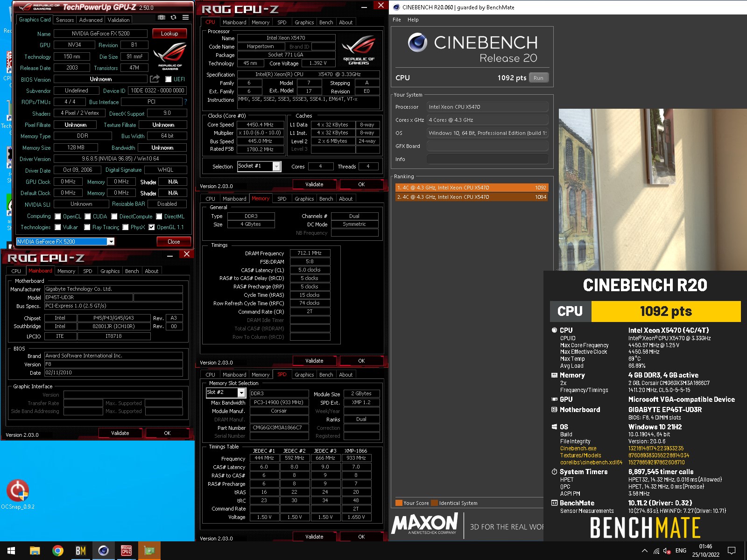Screen dimensions: 747x560
Task: Click the network Wi-Fi tray icon
Action: tap(656, 551)
